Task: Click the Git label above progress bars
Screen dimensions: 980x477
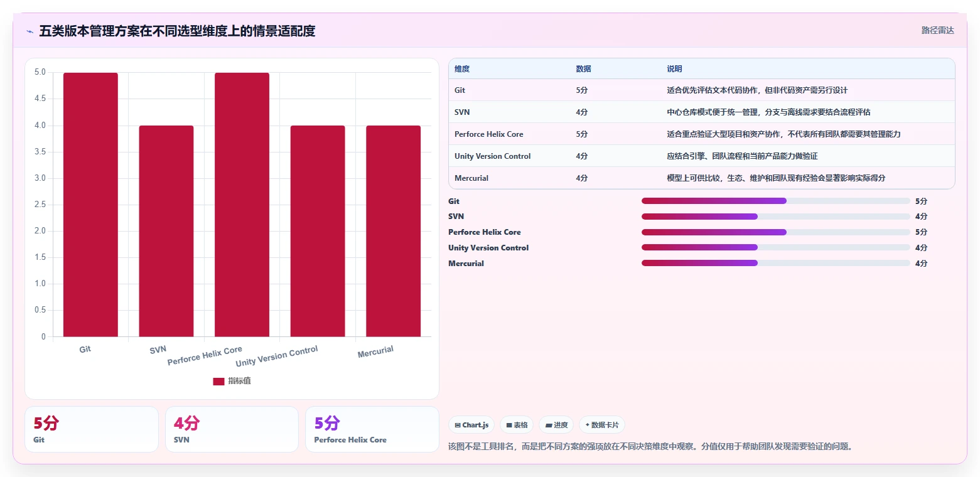Action: click(454, 201)
